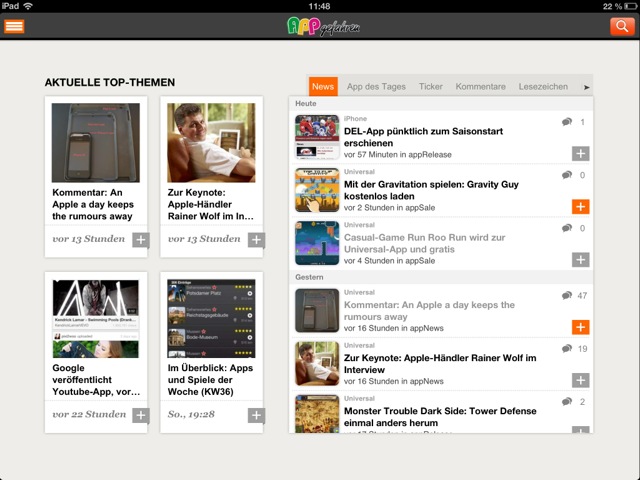640x480 pixels.
Task: Switch to the Kommentare tab
Action: pyautogui.click(x=480, y=87)
